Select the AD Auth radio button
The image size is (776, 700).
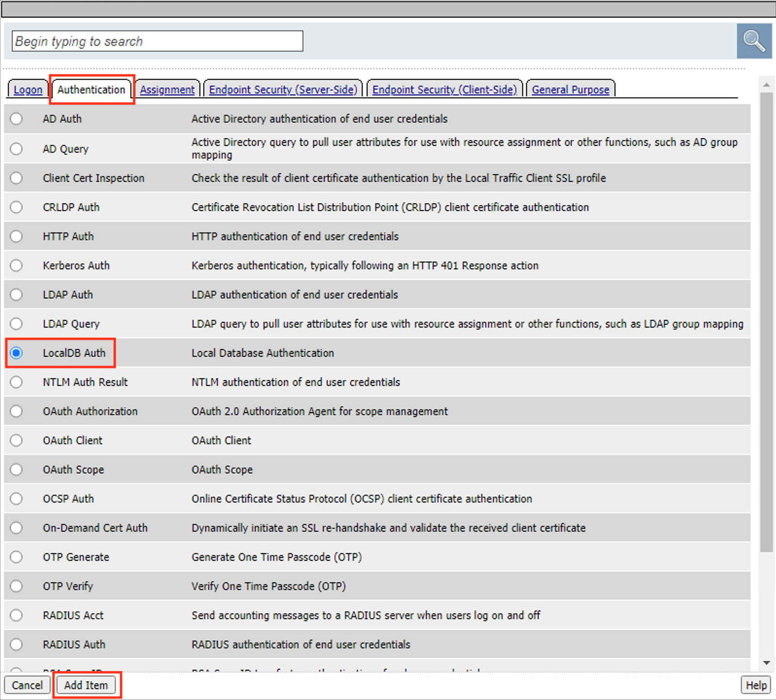pos(17,119)
